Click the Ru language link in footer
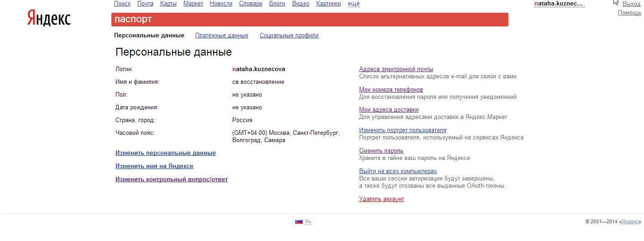Viewport: 644px width, 241px height. 308,222
